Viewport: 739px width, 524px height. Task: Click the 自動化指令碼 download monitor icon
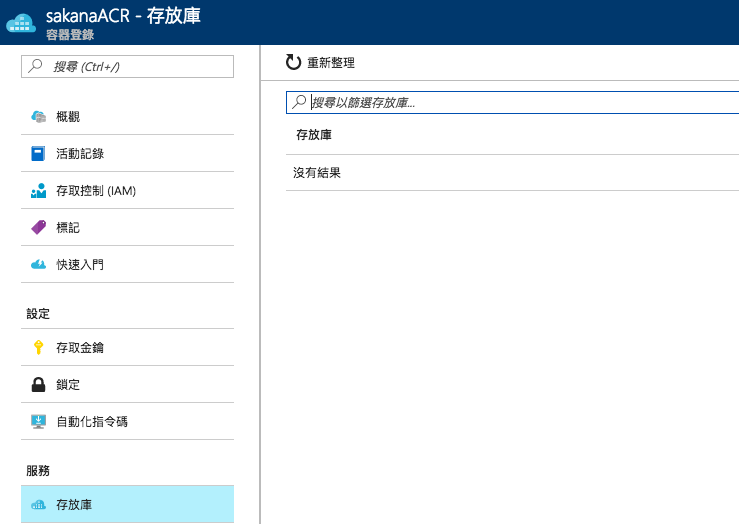coord(38,421)
